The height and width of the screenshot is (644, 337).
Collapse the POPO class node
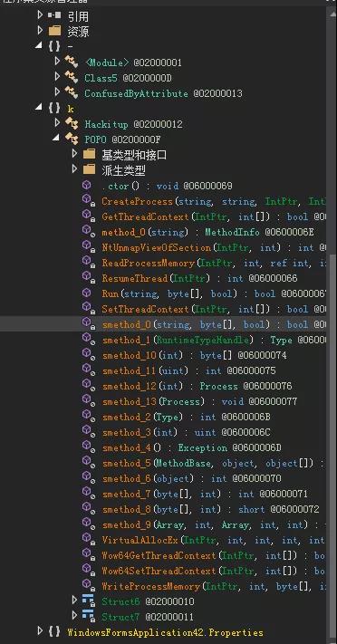click(56, 139)
